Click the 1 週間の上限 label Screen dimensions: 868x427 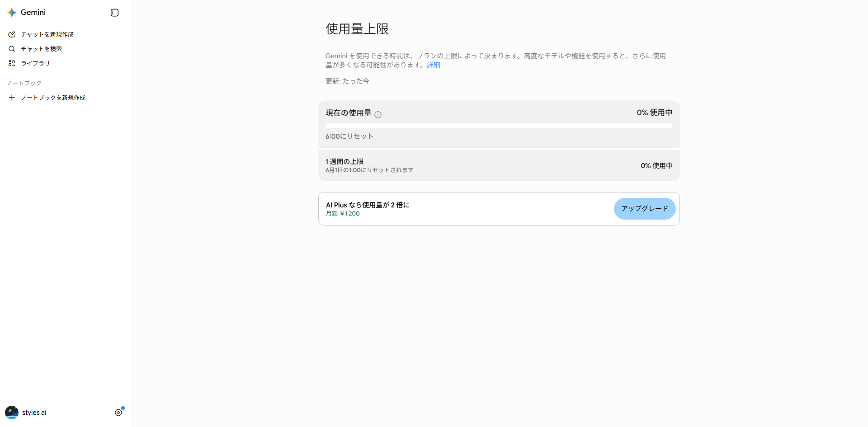(x=344, y=161)
